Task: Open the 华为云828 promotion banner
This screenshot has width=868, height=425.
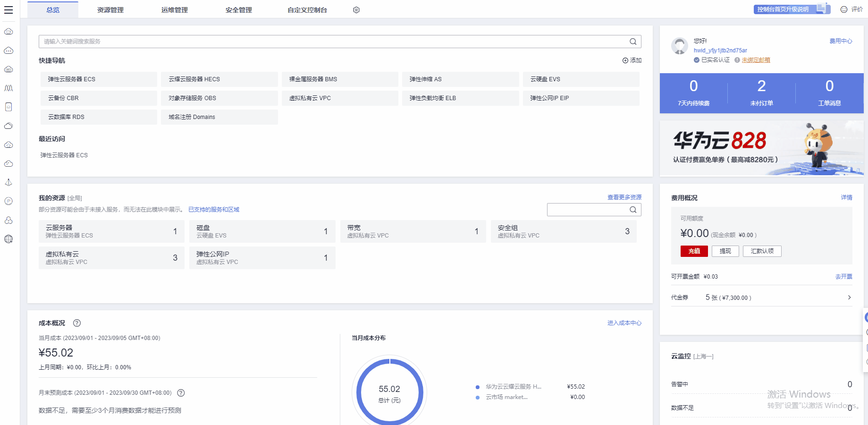Action: pyautogui.click(x=762, y=148)
